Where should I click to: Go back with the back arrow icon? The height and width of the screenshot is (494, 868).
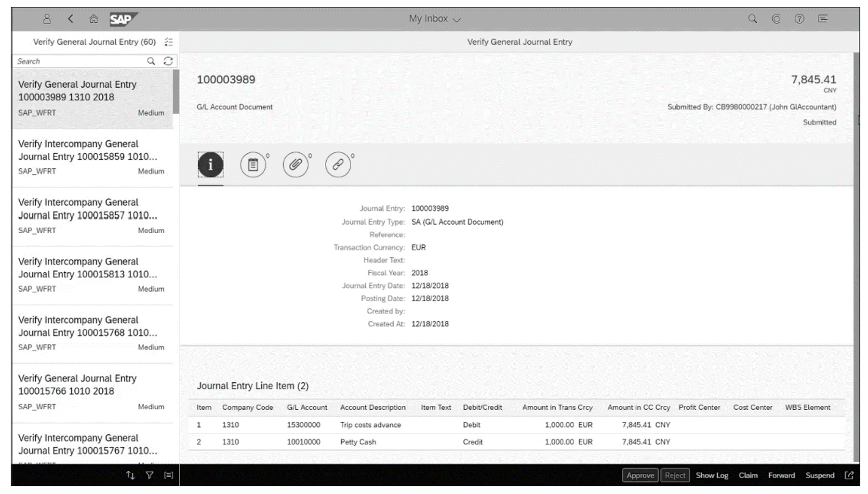(x=70, y=19)
